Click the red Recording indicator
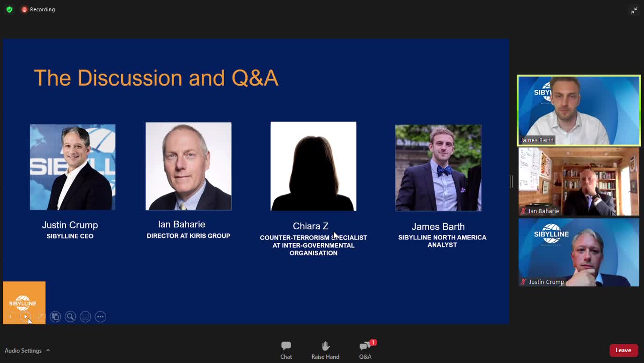The image size is (644, 363). point(38,9)
